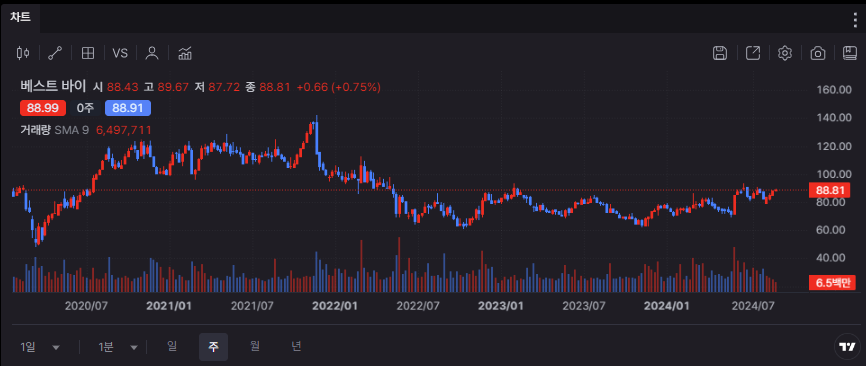Switch to daily 일 interval
Viewport: 866px width, 366px height.
[x=172, y=347]
